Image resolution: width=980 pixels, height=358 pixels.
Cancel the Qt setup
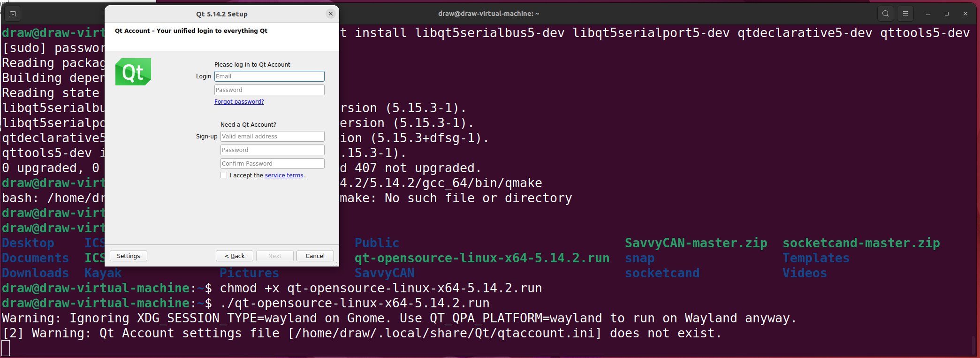[x=315, y=256]
